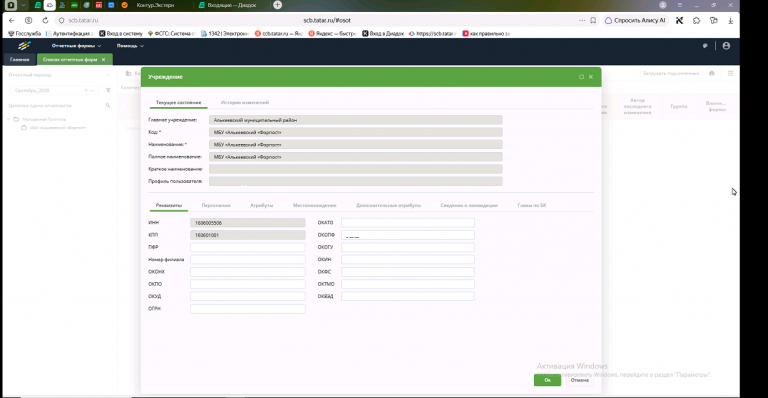The width and height of the screenshot is (768, 398).
Task: Close the Учреждение dialog with X
Action: tap(591, 77)
